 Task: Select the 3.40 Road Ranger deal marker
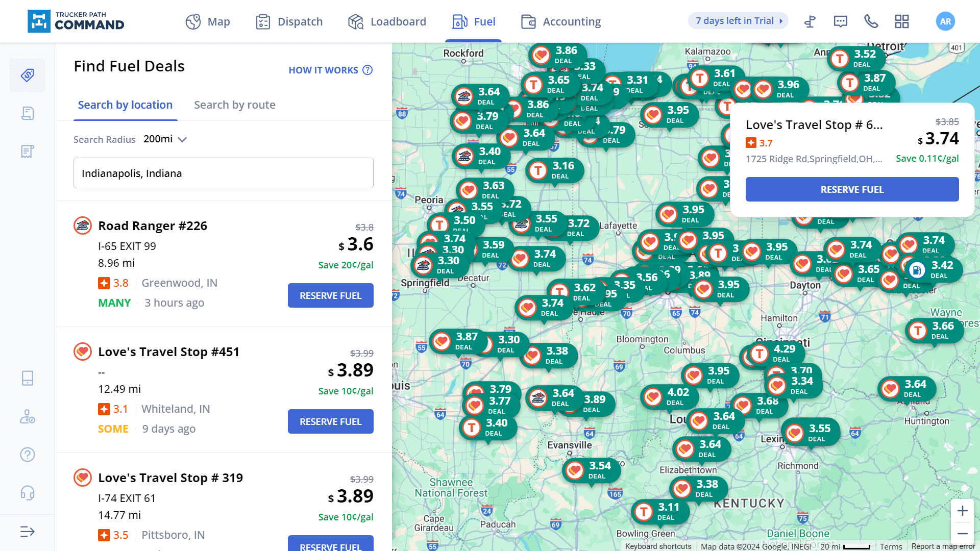click(481, 156)
